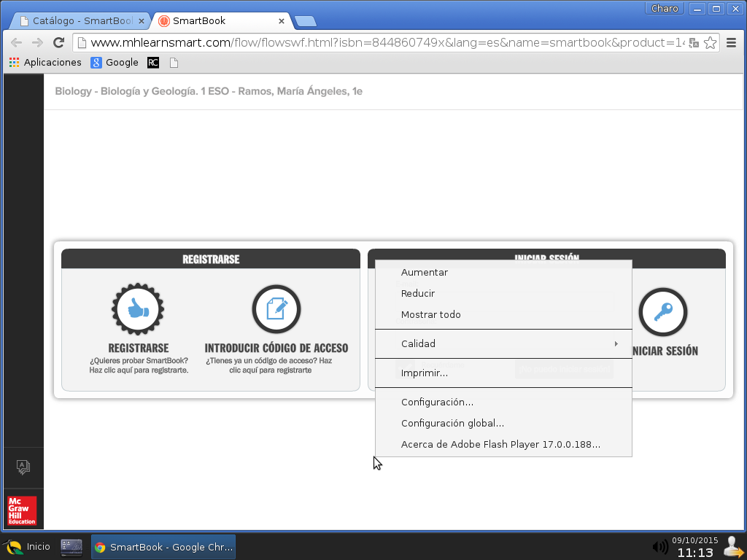Select SmartBook - Google Chrome taskbar item

pos(163,547)
